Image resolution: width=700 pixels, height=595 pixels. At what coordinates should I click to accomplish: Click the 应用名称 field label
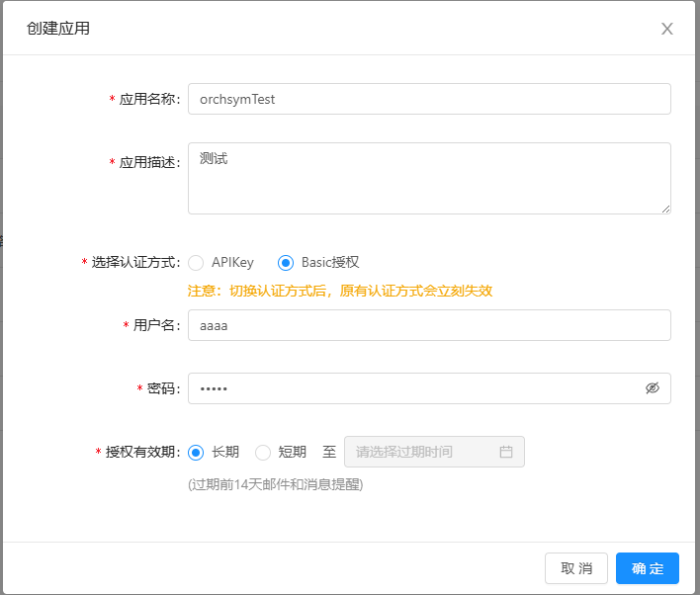[148, 100]
